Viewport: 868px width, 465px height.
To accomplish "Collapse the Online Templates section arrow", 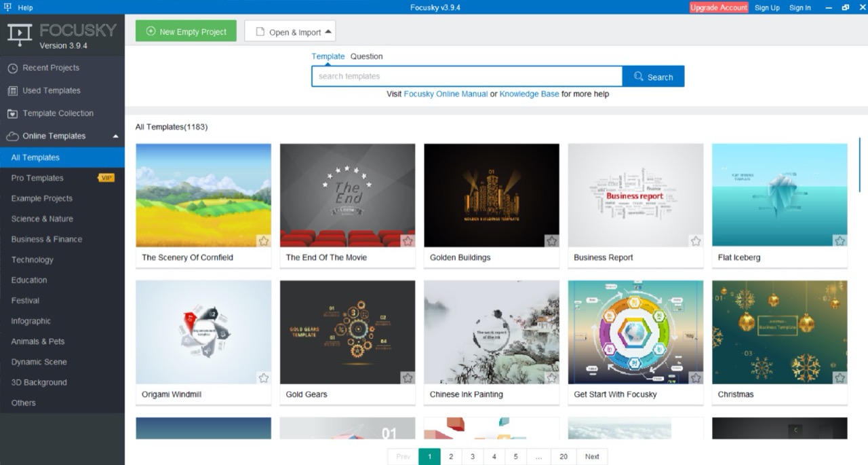I will point(115,136).
